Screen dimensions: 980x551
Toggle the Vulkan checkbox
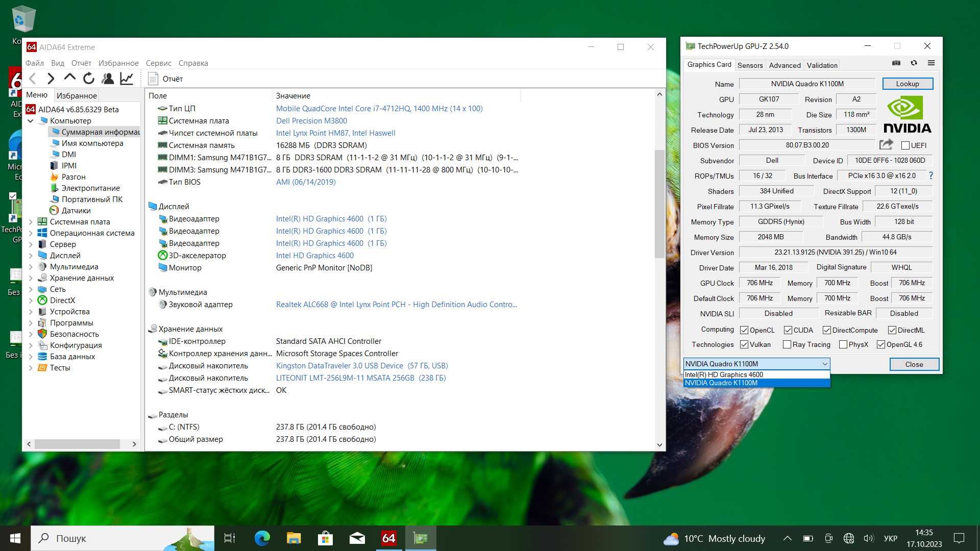(744, 344)
